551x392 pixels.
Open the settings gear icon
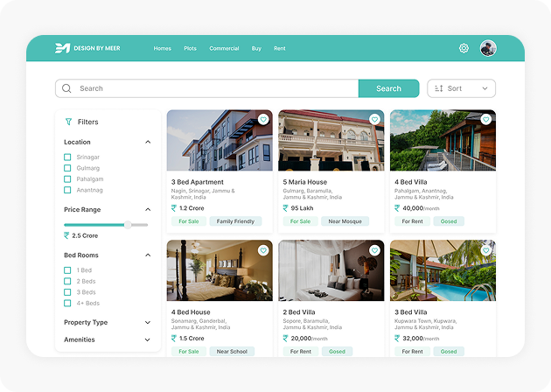click(464, 48)
